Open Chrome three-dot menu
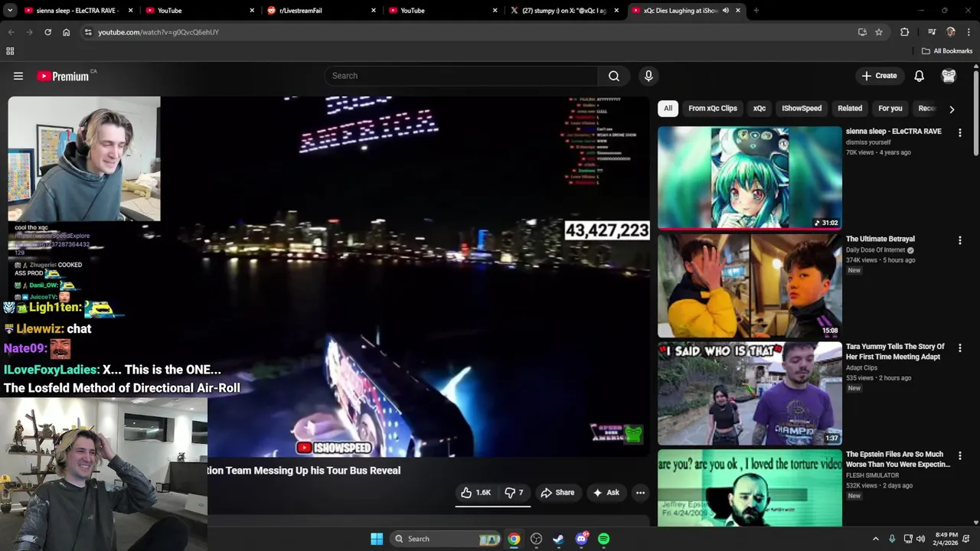 (969, 32)
